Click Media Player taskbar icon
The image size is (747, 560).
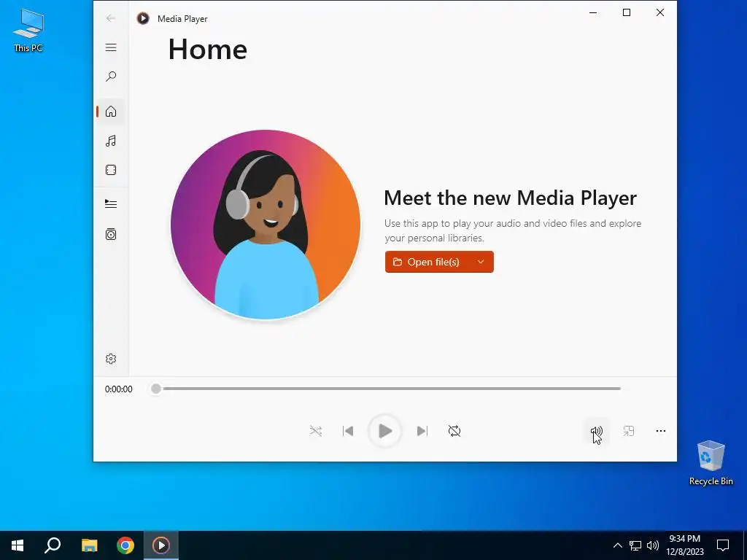coord(161,545)
